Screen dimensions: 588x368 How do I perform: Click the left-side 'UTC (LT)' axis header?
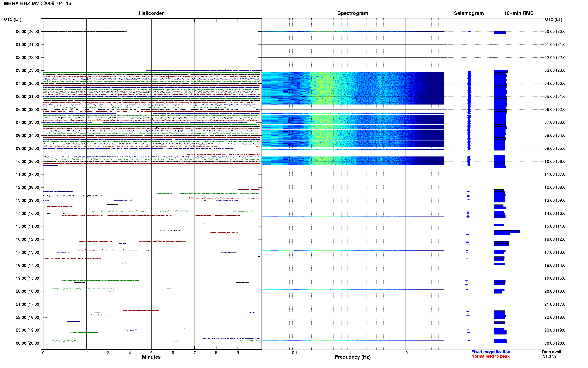(13, 19)
